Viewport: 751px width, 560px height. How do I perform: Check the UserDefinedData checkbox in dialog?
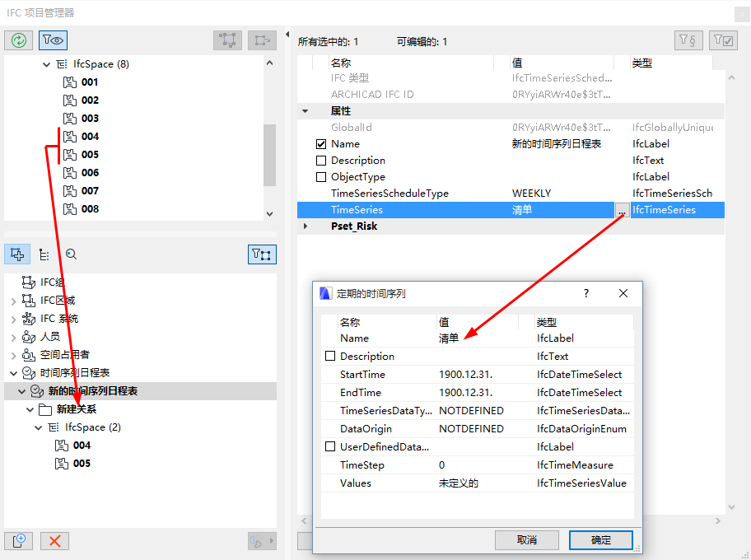(330, 446)
